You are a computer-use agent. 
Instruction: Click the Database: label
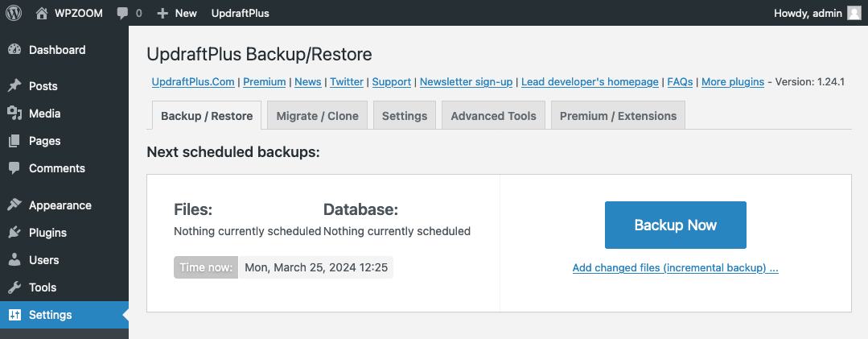point(360,209)
